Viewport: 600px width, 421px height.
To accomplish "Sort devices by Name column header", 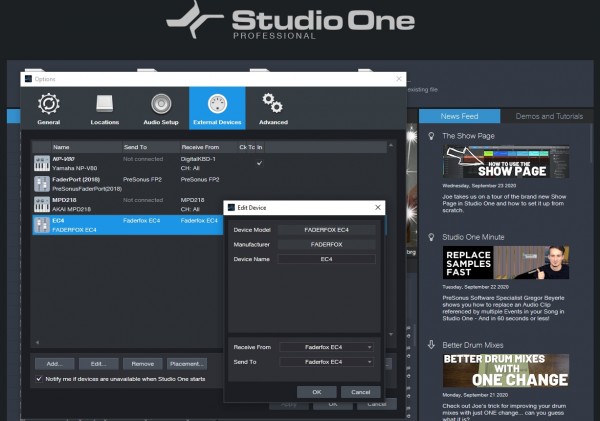I will pos(86,147).
